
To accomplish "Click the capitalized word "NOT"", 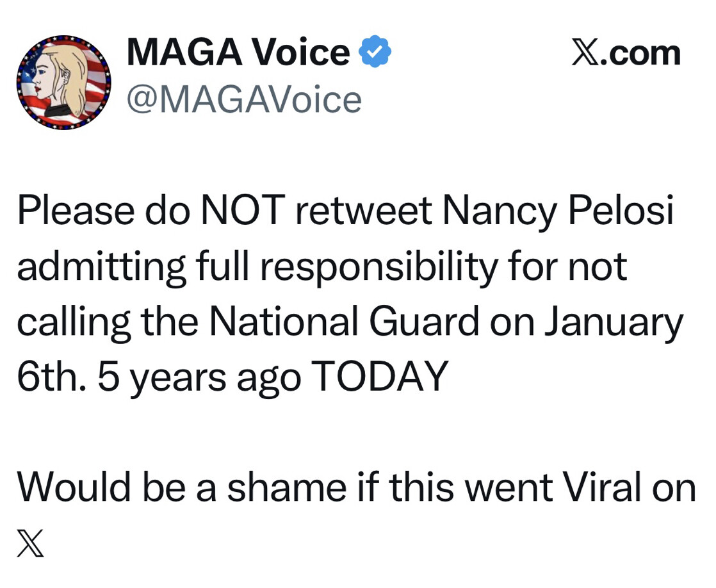I will click(240, 211).
